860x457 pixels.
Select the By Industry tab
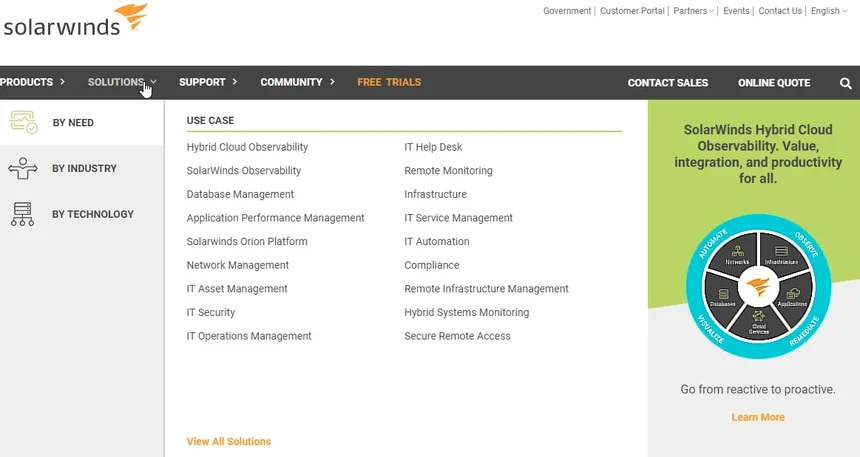(x=82, y=168)
